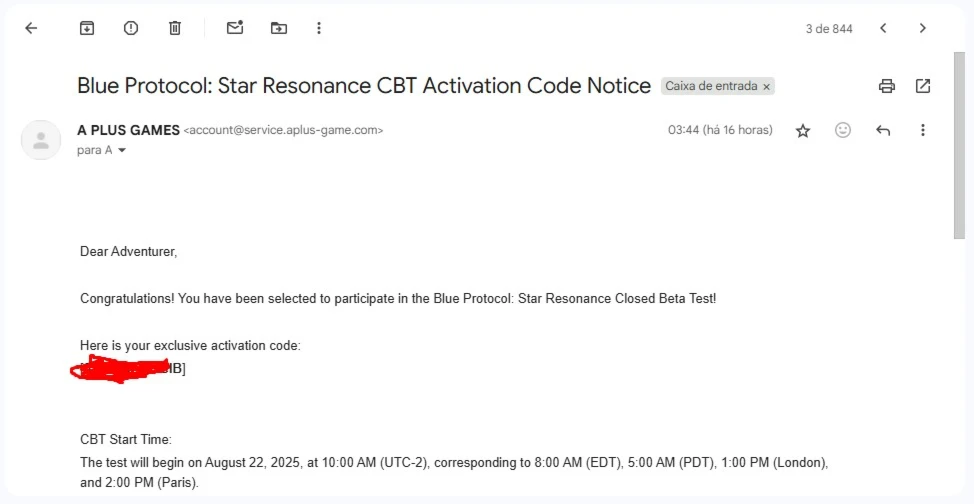
Task: Star this message from A PLUS GAMES
Action: (x=803, y=131)
